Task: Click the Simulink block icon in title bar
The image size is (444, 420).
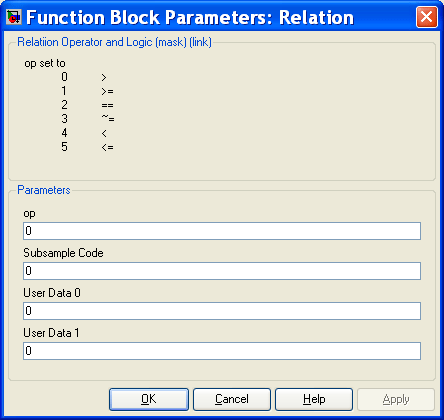Action: pyautogui.click(x=14, y=17)
